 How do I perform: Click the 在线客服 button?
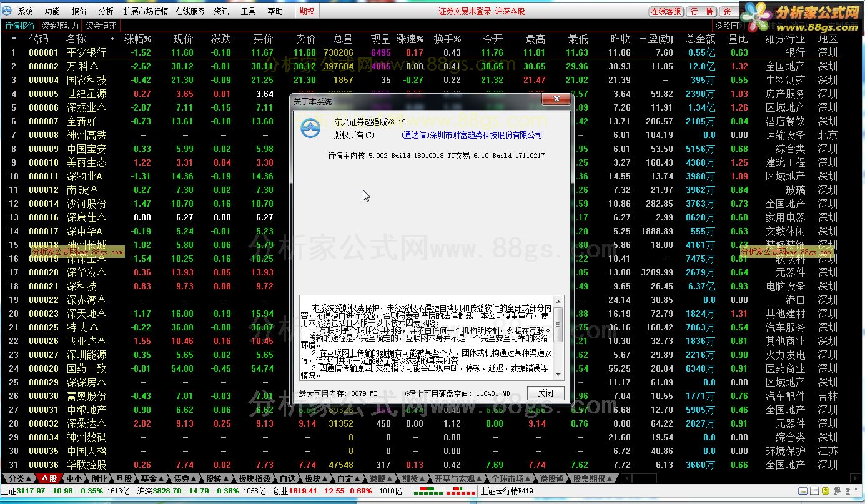666,11
